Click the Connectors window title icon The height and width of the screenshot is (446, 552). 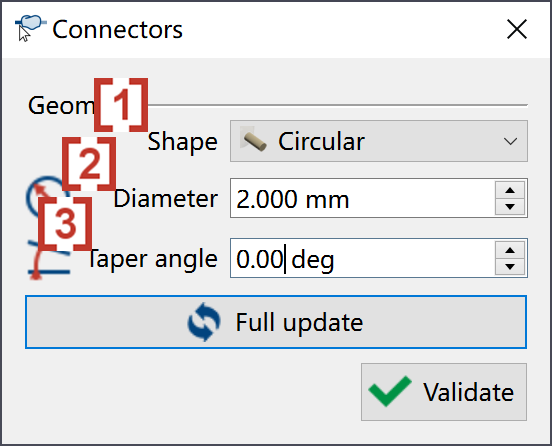[x=31, y=25]
